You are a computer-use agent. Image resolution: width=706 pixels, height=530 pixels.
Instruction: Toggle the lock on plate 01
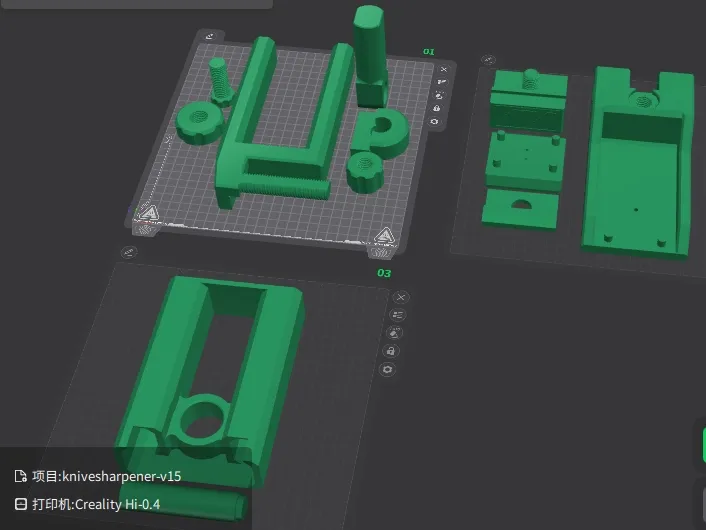pos(437,108)
